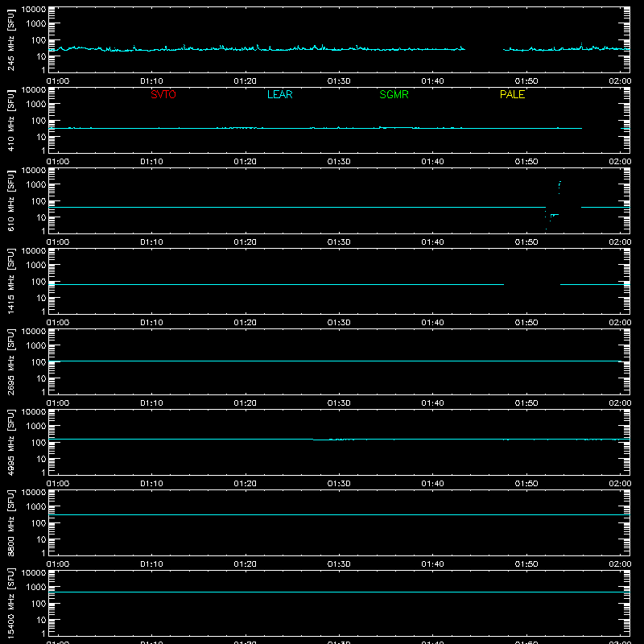Select the 4995 MHz [SFU] axis label
Viewport: 644px width, 644px height.
(x=10, y=443)
